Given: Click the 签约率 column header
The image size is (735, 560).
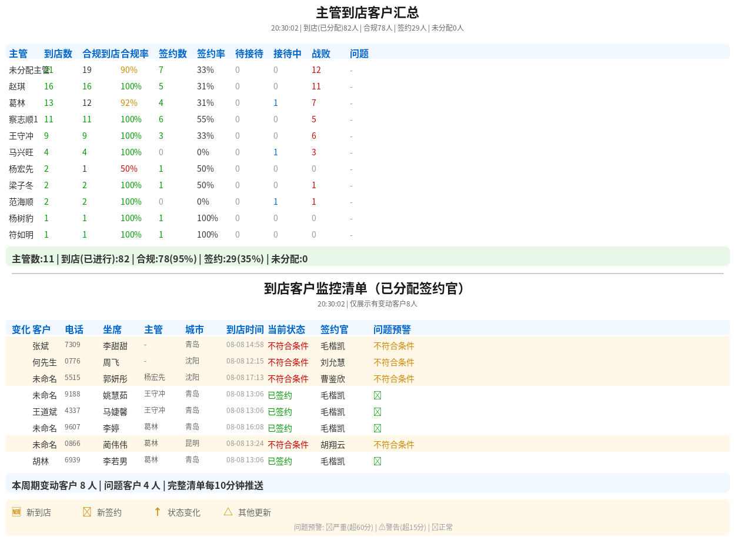Looking at the screenshot, I should [x=211, y=54].
